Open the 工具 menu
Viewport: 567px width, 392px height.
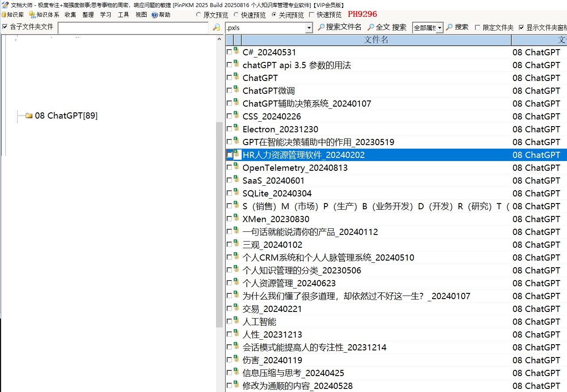123,15
